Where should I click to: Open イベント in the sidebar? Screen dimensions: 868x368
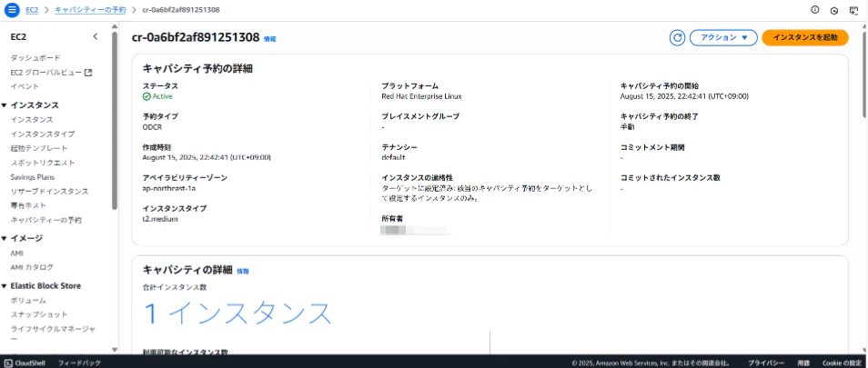[x=25, y=86]
